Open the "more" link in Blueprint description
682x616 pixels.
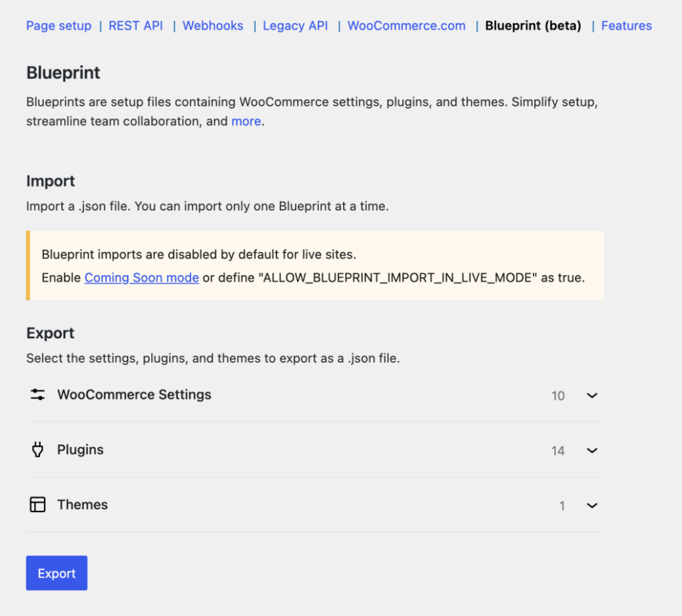(246, 122)
